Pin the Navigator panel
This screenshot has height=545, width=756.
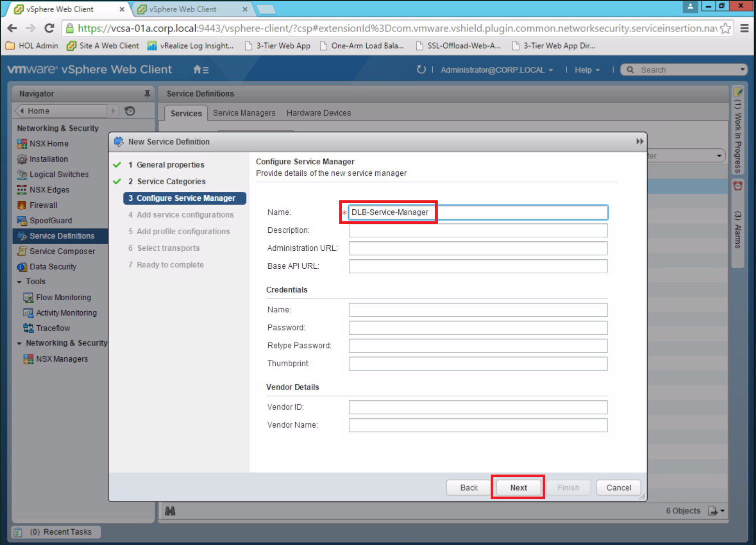147,93
